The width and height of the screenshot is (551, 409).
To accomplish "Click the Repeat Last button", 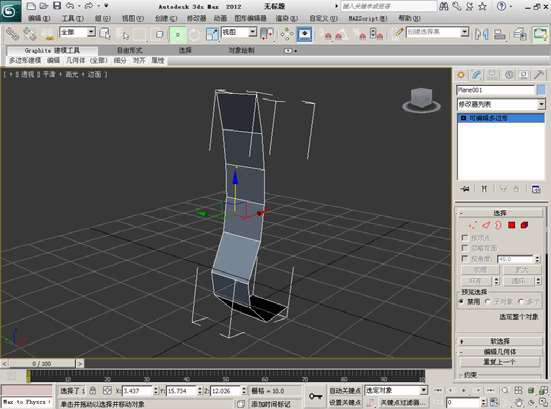I will click(500, 362).
